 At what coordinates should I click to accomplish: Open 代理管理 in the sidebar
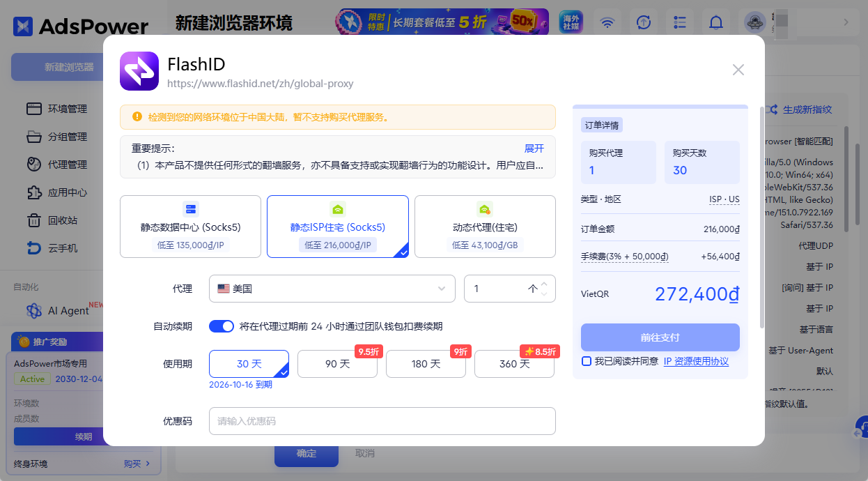tap(68, 165)
